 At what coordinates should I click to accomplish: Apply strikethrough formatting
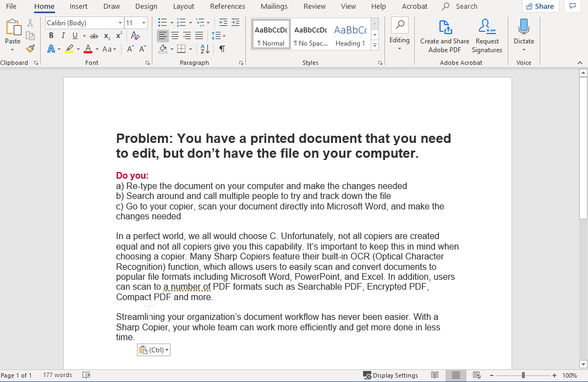94,36
